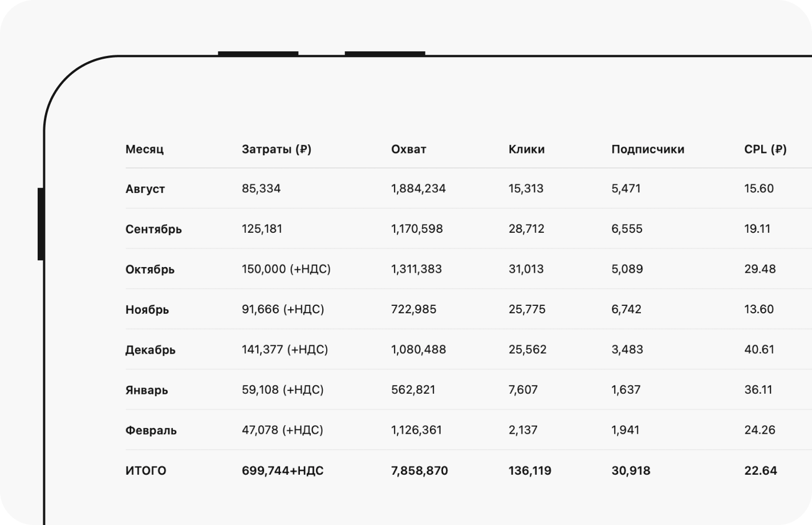The height and width of the screenshot is (525, 812).
Task: Select the Декабрь row label
Action: (x=150, y=350)
